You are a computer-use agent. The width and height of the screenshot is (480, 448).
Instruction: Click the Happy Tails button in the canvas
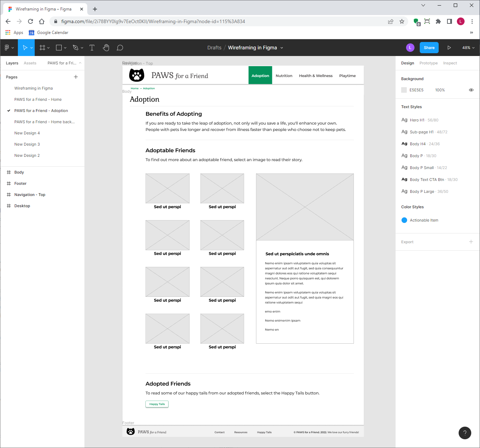point(157,404)
